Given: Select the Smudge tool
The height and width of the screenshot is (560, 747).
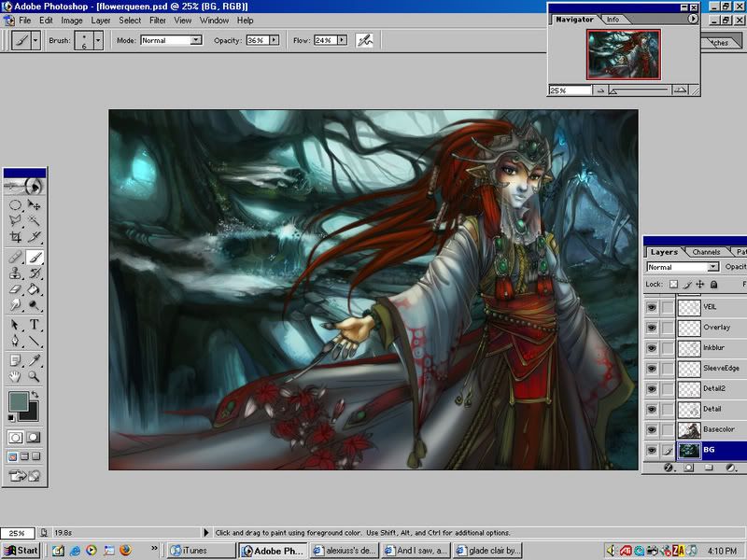Looking at the screenshot, I should pos(15,305).
